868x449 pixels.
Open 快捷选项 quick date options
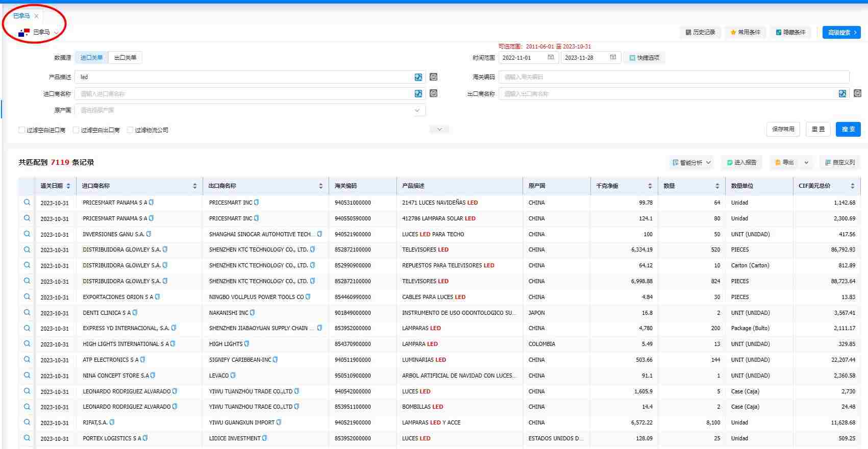pyautogui.click(x=644, y=58)
